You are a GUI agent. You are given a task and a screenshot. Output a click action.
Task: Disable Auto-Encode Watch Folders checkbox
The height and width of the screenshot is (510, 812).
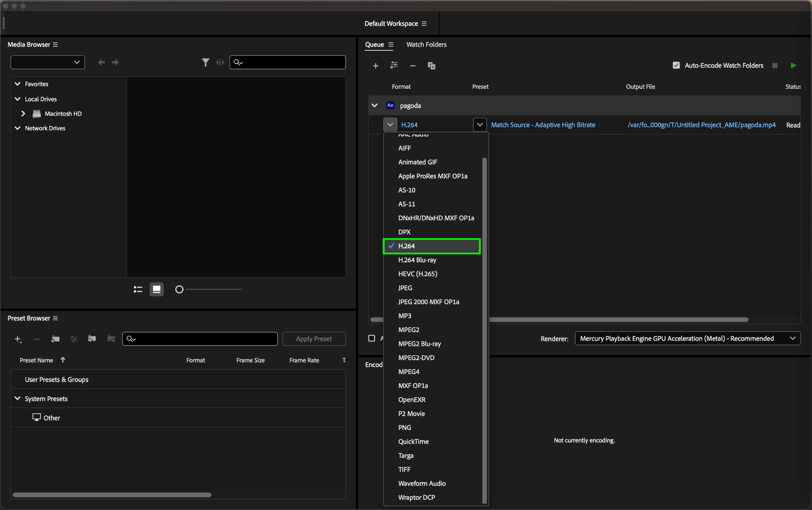[676, 65]
